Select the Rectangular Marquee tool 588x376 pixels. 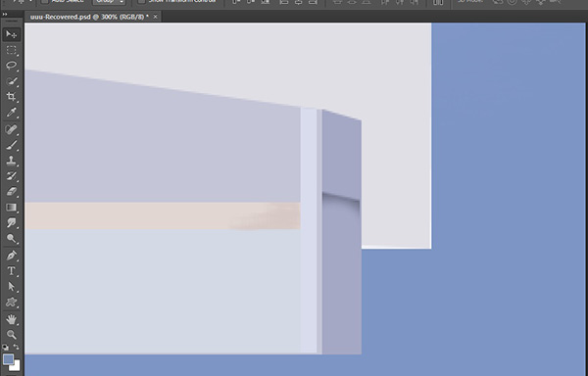click(11, 50)
